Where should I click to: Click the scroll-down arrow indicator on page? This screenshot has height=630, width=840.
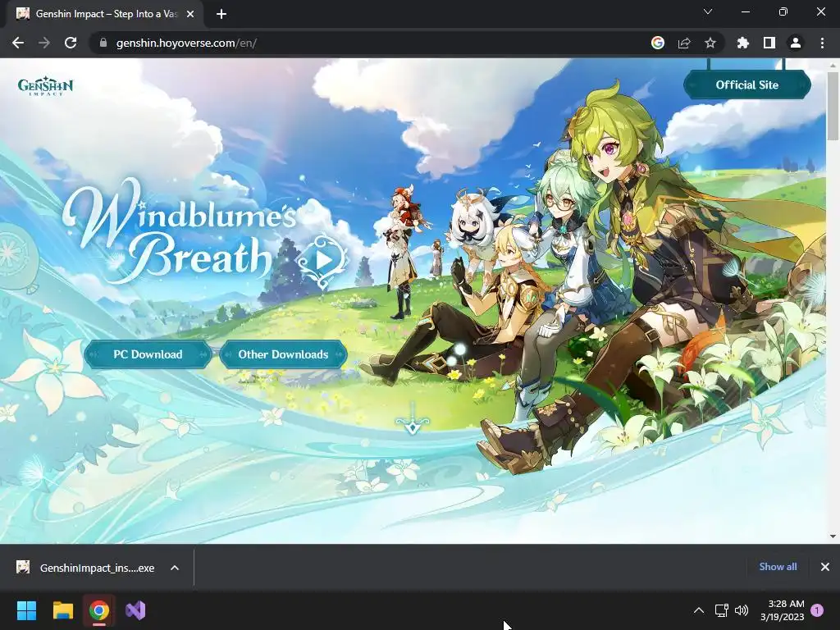coord(412,422)
